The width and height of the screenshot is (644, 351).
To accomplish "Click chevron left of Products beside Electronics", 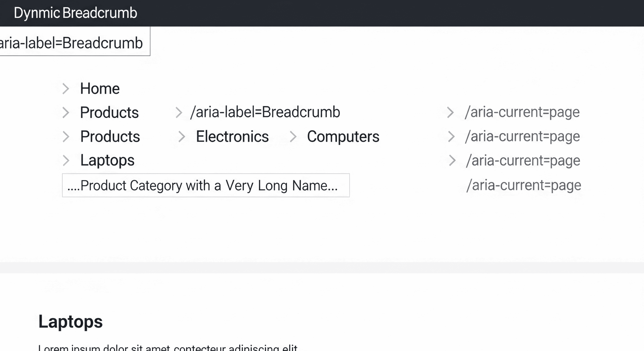I will (x=66, y=137).
